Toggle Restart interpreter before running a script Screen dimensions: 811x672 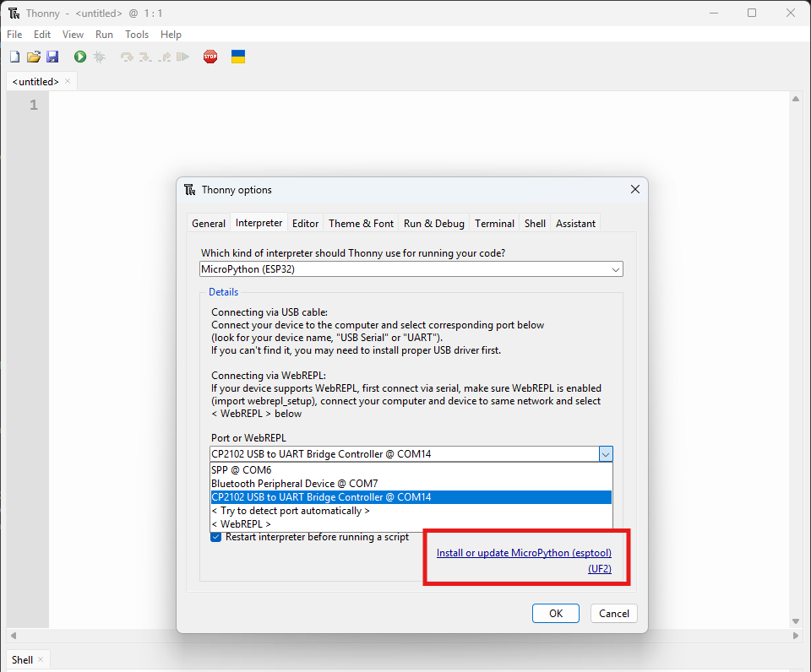click(x=215, y=537)
